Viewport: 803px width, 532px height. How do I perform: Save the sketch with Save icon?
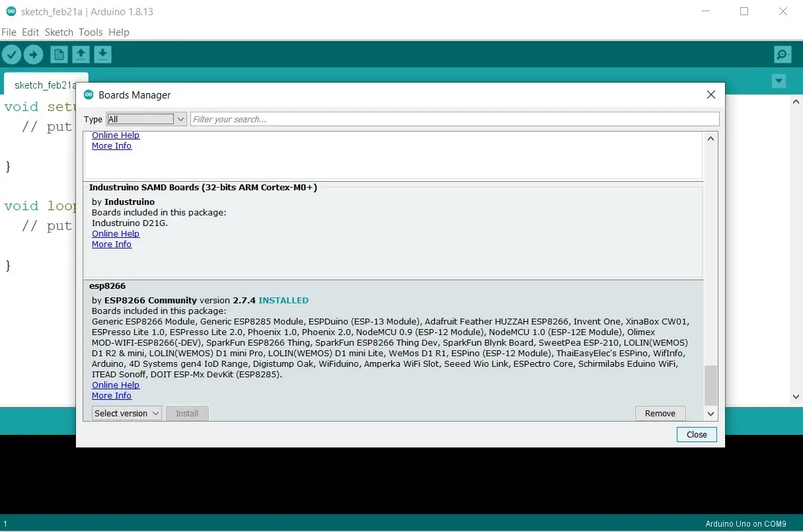(102, 54)
